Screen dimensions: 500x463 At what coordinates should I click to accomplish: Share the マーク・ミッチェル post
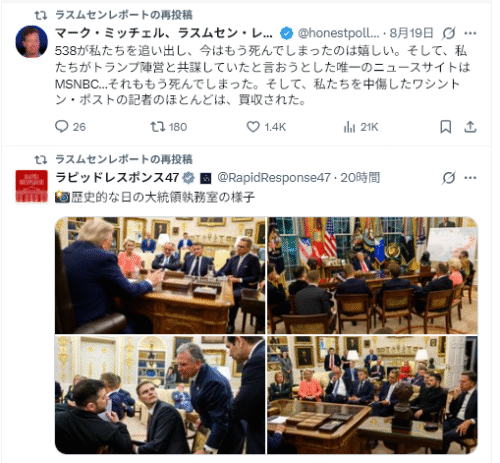point(470,127)
